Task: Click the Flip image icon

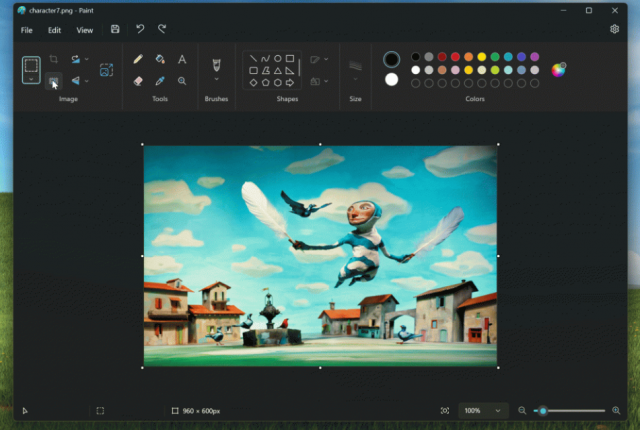Action: point(76,81)
